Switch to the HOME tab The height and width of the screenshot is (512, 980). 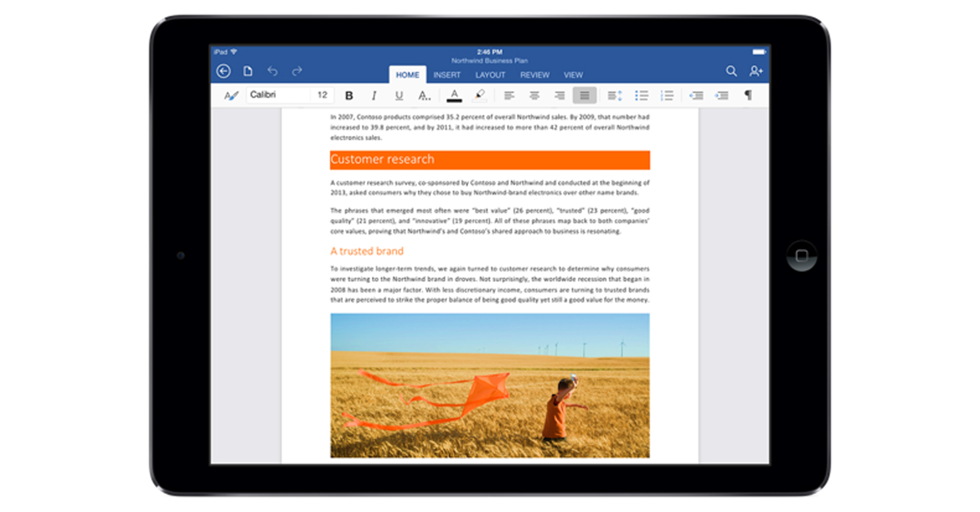407,75
